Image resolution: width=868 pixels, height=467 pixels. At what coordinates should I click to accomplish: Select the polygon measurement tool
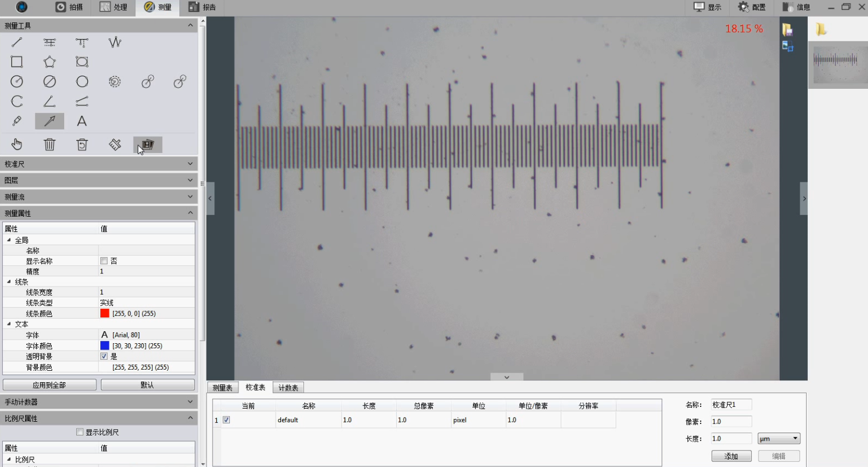(49, 62)
